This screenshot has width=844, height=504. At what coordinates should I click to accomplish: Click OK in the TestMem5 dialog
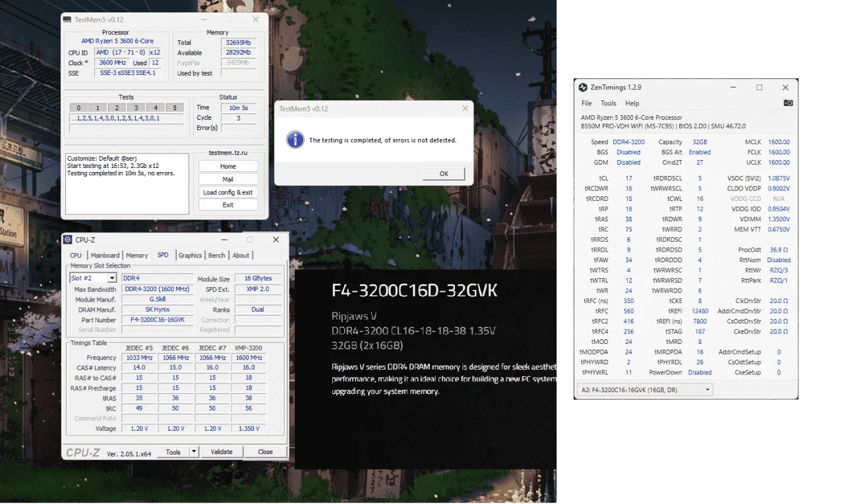click(x=444, y=174)
